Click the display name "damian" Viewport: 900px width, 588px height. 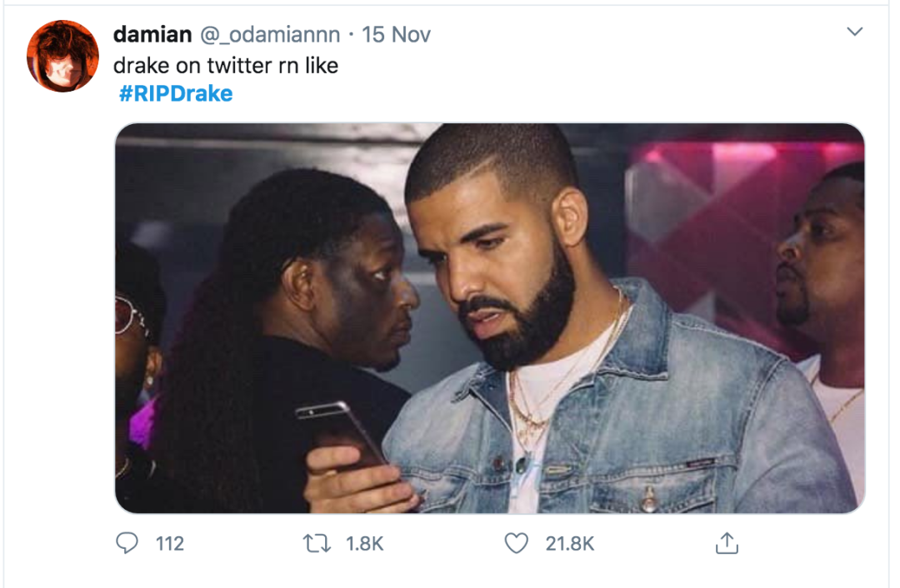[153, 34]
